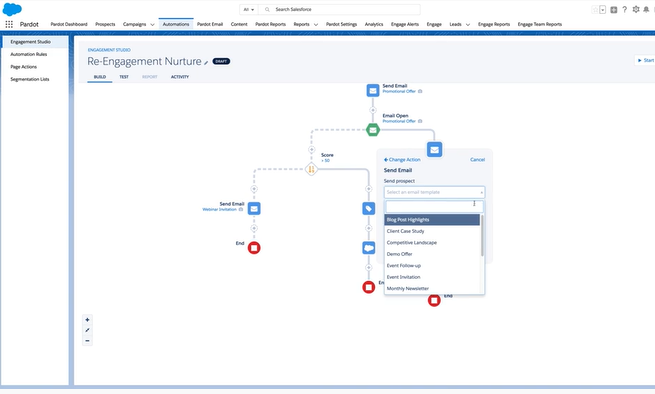655x394 pixels.
Task: Open the Help question mark icon
Action: tap(625, 9)
